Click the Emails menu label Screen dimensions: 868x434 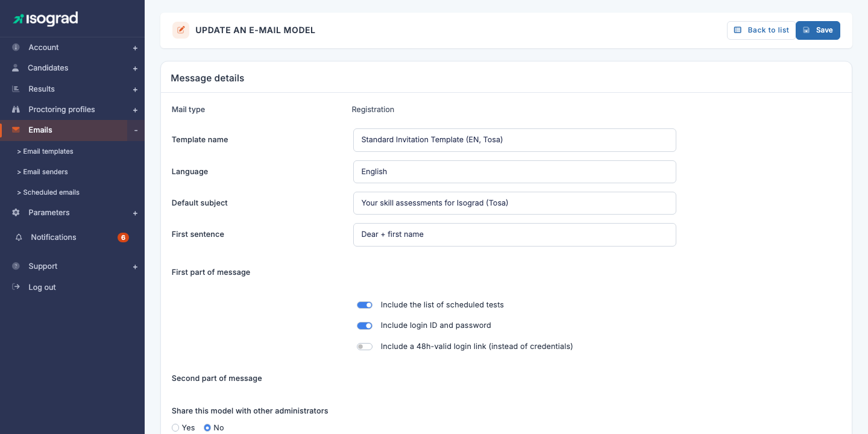click(x=40, y=130)
